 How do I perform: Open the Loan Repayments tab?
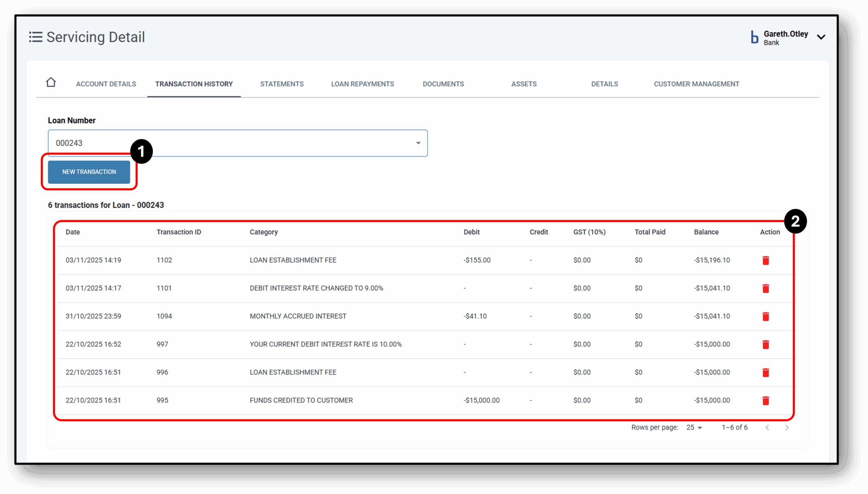[362, 84]
